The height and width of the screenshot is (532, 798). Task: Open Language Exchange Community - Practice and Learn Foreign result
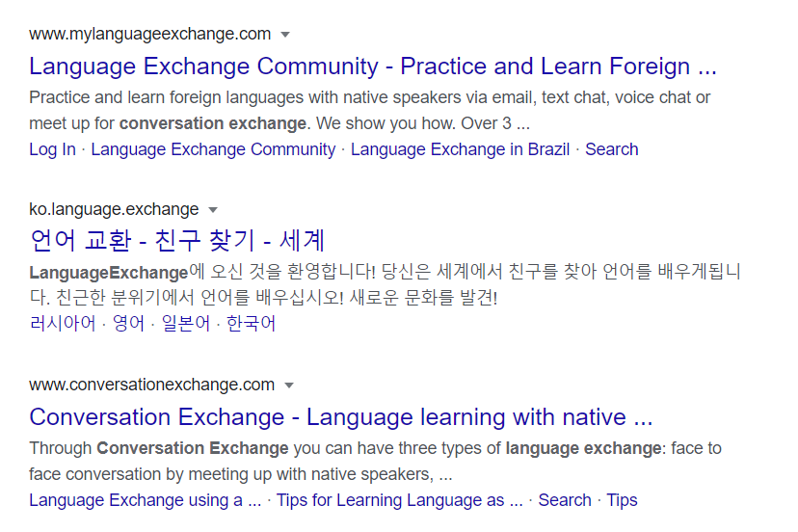[373, 66]
